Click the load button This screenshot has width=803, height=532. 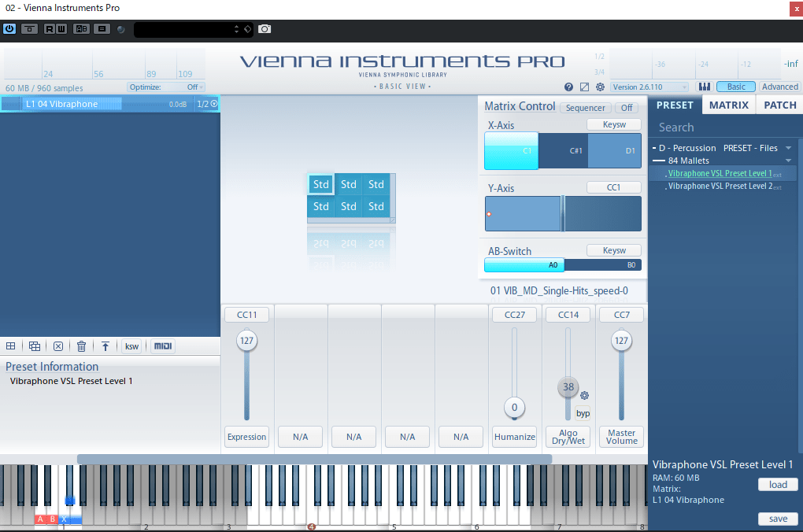pos(778,485)
